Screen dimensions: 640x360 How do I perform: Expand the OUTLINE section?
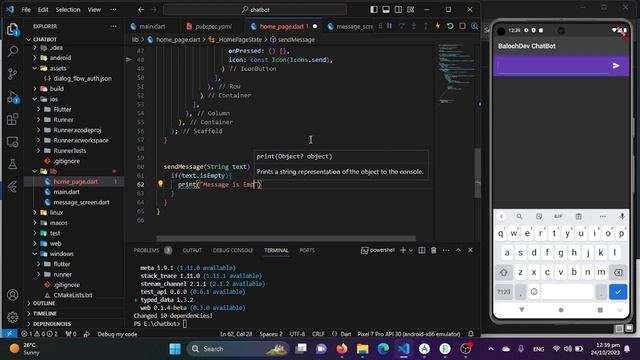coord(44,303)
